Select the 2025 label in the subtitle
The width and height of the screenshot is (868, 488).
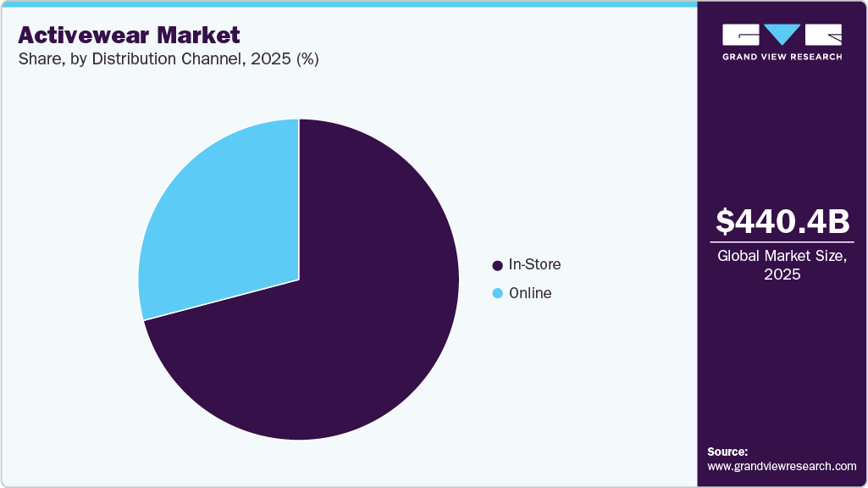click(x=267, y=59)
